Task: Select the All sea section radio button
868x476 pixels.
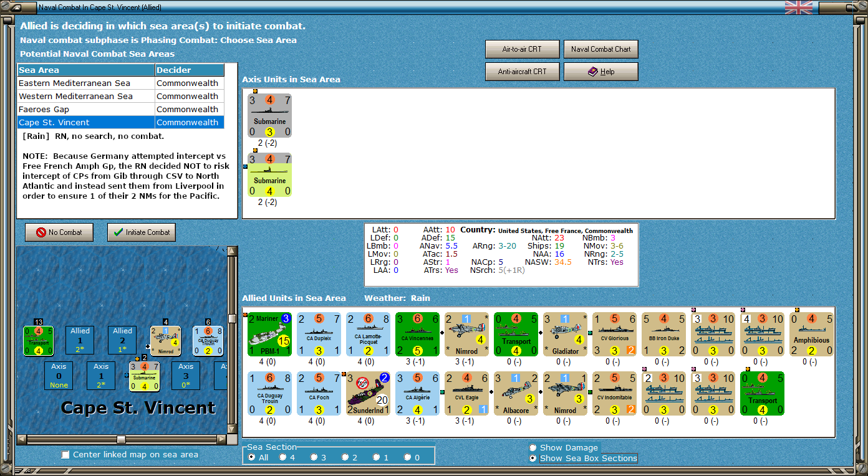Action: pos(252,457)
